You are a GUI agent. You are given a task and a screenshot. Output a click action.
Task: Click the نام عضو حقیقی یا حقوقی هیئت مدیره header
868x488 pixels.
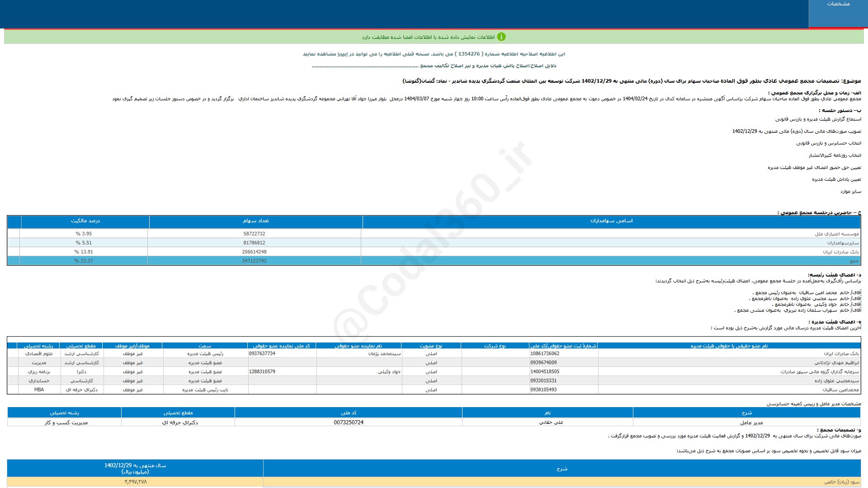tap(729, 346)
